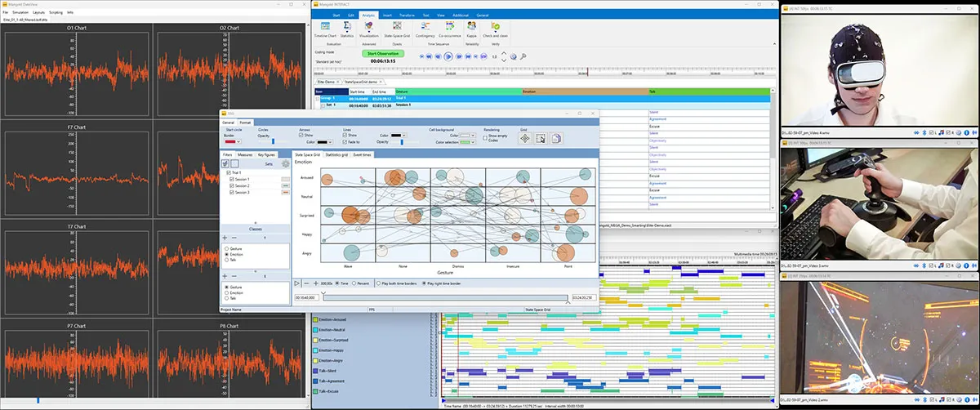Screen dimensions: 980x410
Task: Adjust the Circles Opacity slider
Action: click(274, 141)
